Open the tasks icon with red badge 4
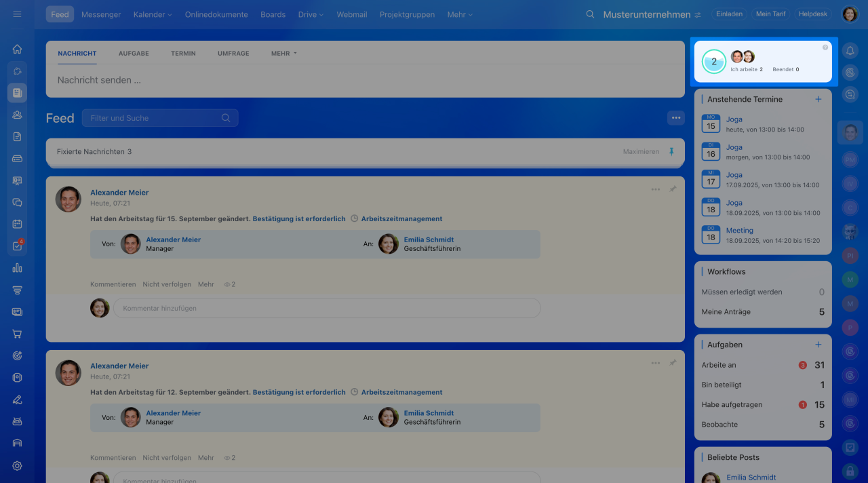868x483 pixels. coord(17,246)
